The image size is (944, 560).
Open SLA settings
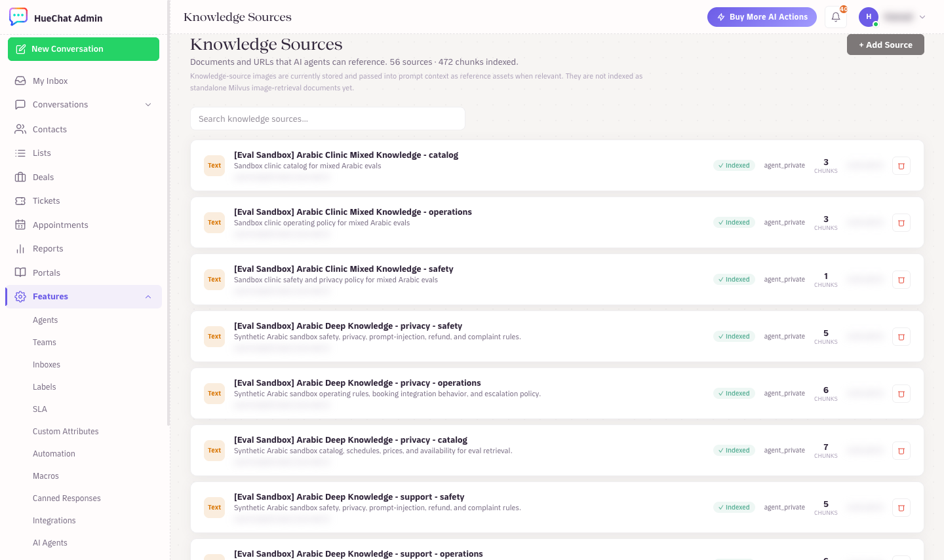[40, 409]
